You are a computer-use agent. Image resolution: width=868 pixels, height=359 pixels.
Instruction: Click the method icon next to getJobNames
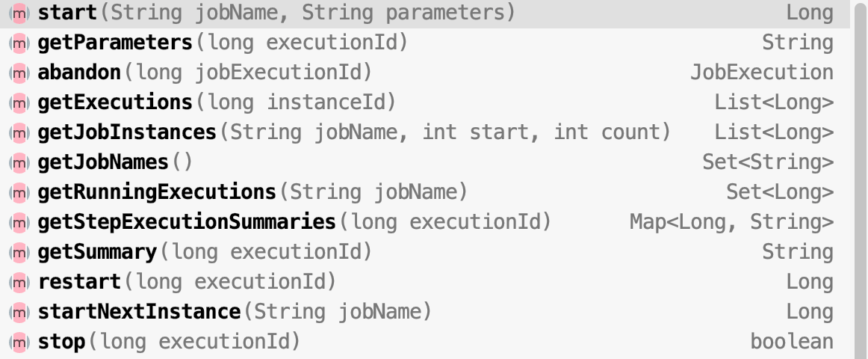point(19,162)
